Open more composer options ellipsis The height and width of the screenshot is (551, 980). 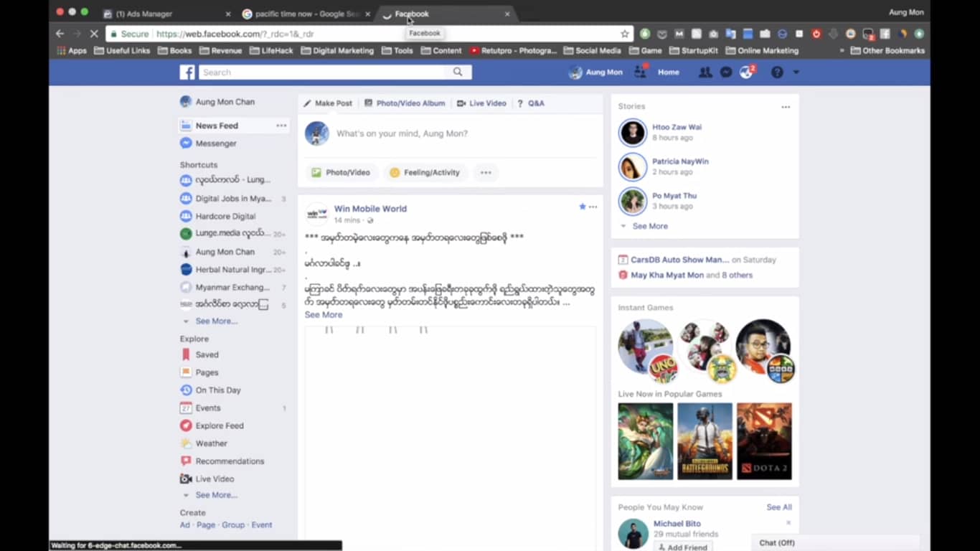pyautogui.click(x=486, y=172)
